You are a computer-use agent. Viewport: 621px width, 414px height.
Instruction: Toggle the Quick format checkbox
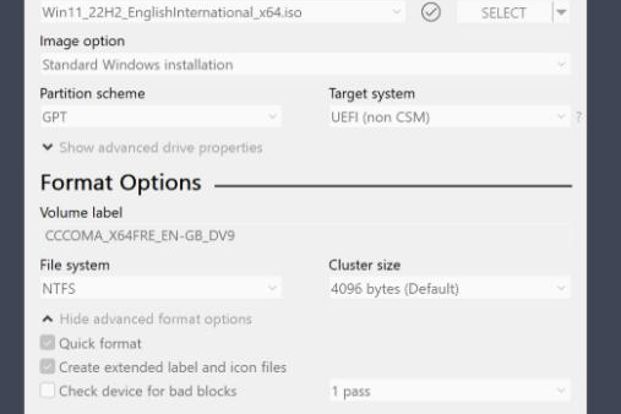(x=47, y=343)
